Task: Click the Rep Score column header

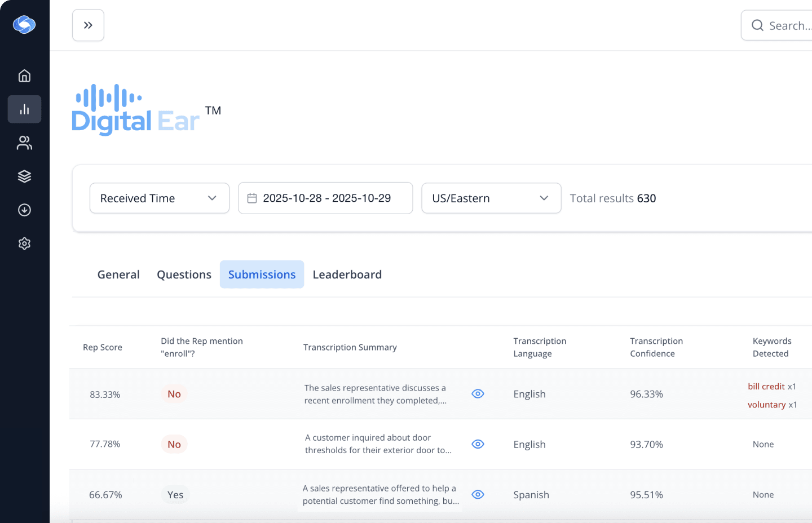Action: coord(103,347)
